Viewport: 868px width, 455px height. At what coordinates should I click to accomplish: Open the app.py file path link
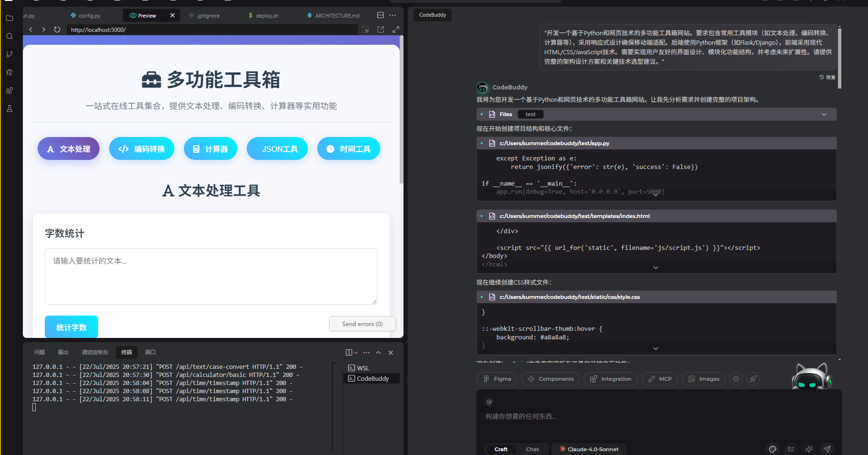[555, 143]
